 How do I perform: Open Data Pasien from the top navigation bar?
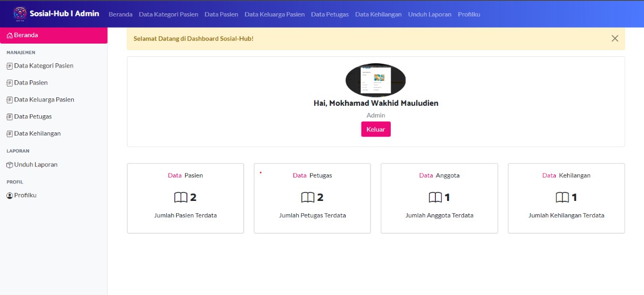(221, 14)
